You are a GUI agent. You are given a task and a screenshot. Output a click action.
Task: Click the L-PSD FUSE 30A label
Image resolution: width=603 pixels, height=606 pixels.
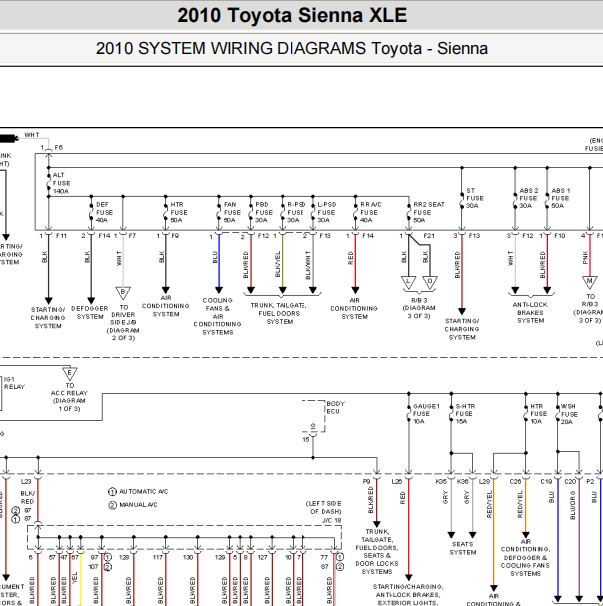pos(327,212)
